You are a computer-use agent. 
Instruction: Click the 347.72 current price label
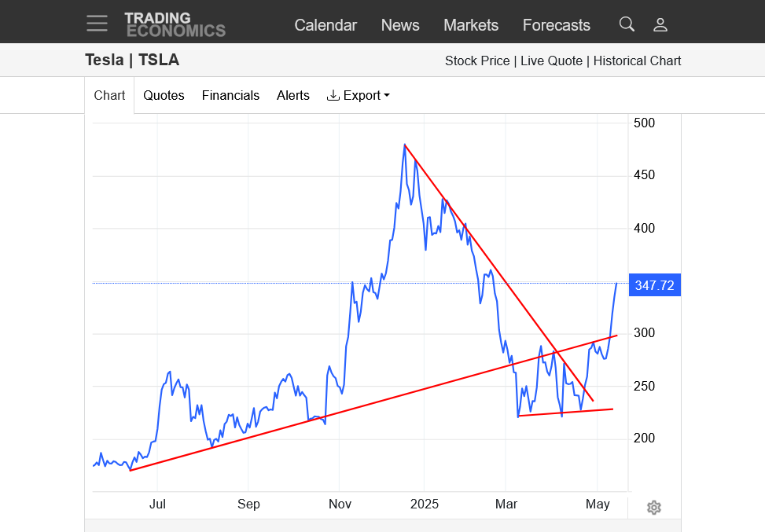(654, 285)
